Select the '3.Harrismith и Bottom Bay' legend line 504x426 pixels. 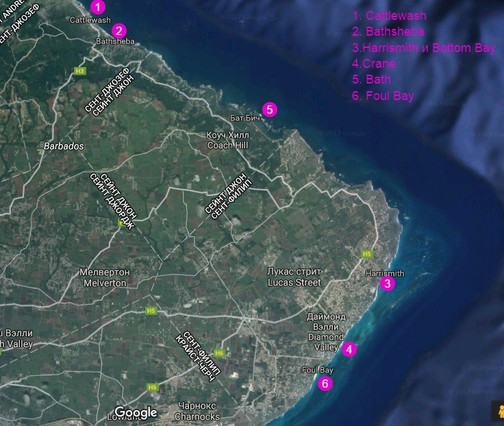pos(423,48)
